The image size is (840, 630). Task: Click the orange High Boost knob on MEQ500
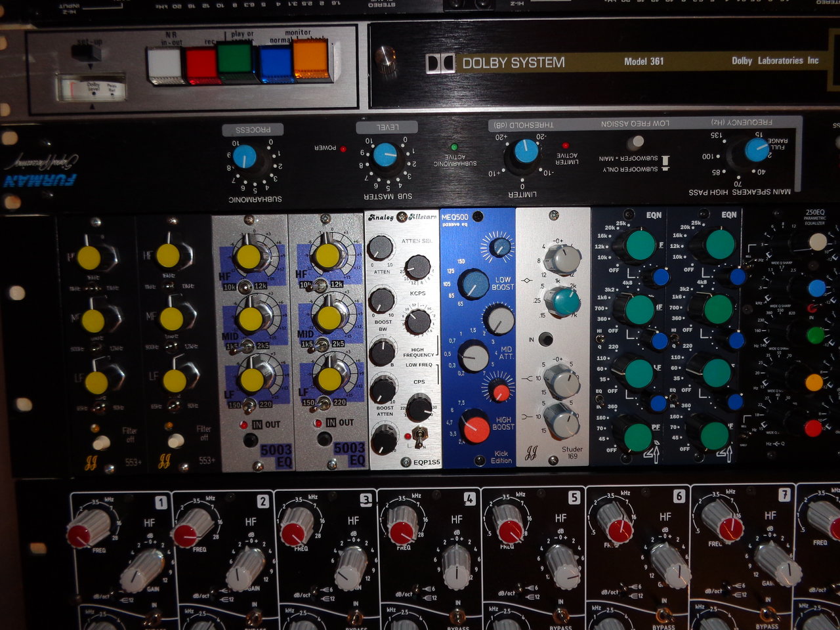pyautogui.click(x=475, y=429)
